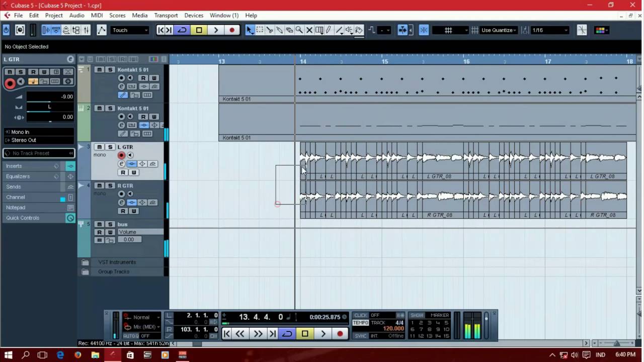Click the Stereo Out output routing

pos(38,140)
